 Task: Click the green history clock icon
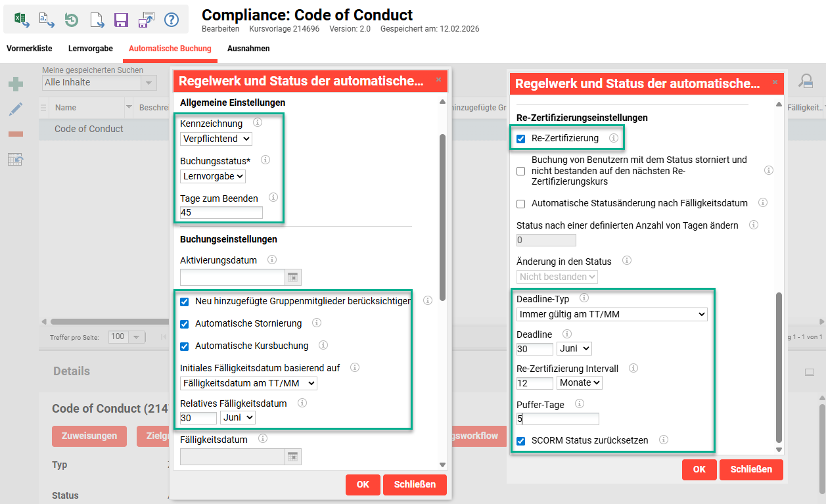click(x=71, y=20)
